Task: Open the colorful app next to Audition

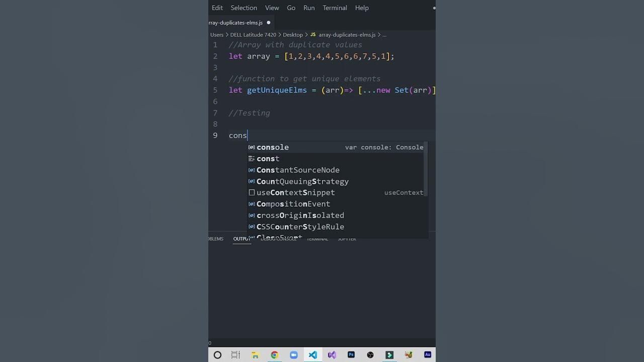Action: [409, 355]
